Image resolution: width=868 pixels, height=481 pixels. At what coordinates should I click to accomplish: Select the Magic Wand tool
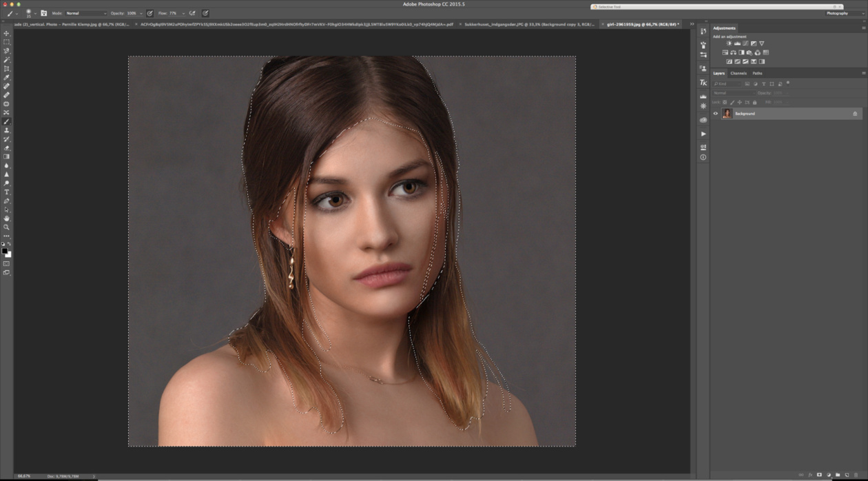pos(7,60)
